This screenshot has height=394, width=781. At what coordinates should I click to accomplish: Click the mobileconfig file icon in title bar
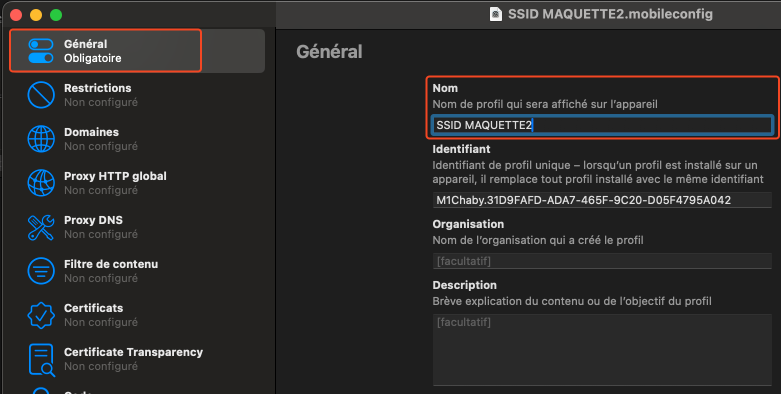click(495, 14)
